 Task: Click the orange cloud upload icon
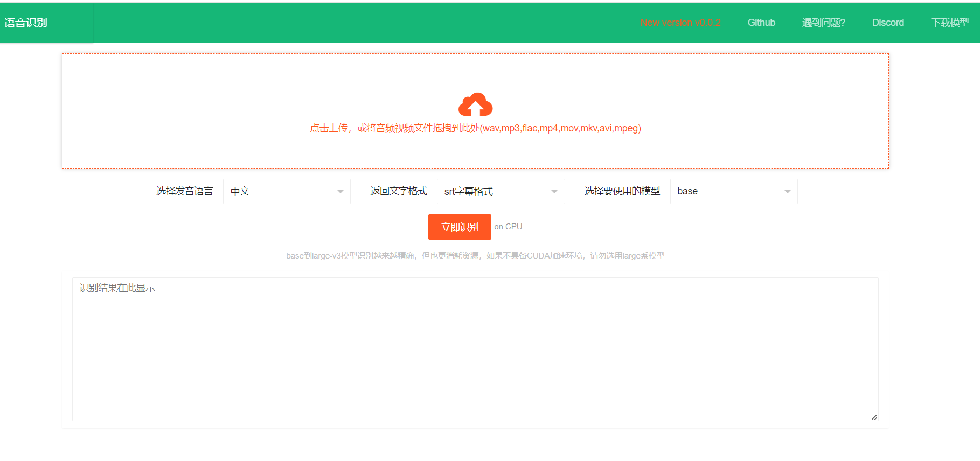click(475, 104)
